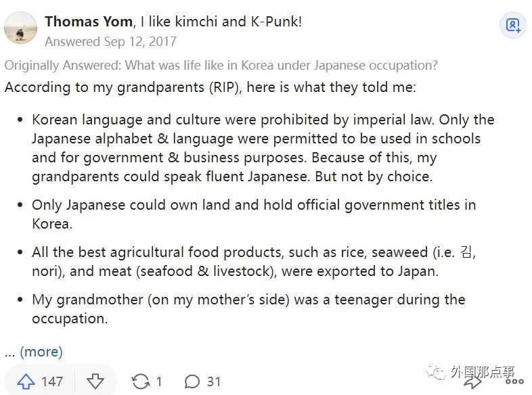This screenshot has height=395, width=532.
Task: Click the reshare arrows icon
Action: [141, 381]
